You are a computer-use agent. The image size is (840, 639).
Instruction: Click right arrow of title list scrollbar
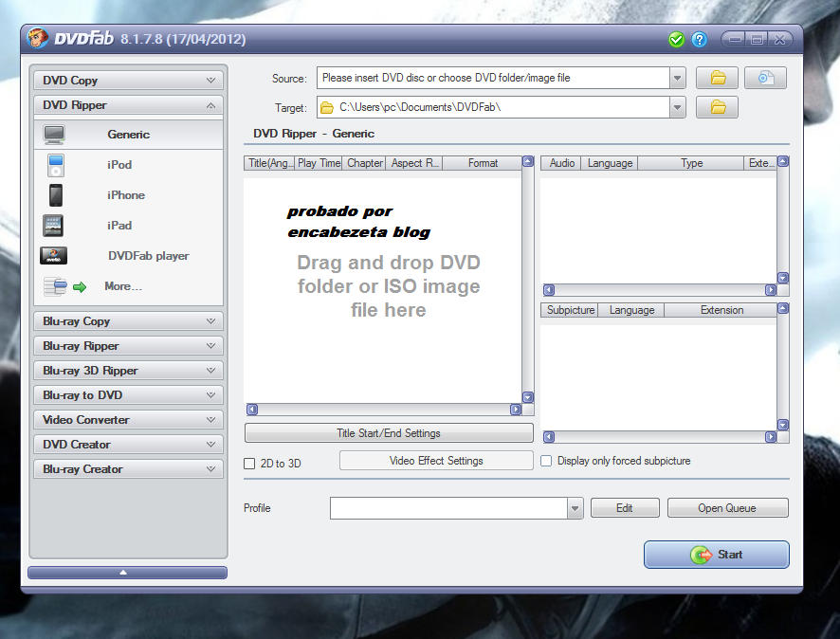tap(516, 410)
